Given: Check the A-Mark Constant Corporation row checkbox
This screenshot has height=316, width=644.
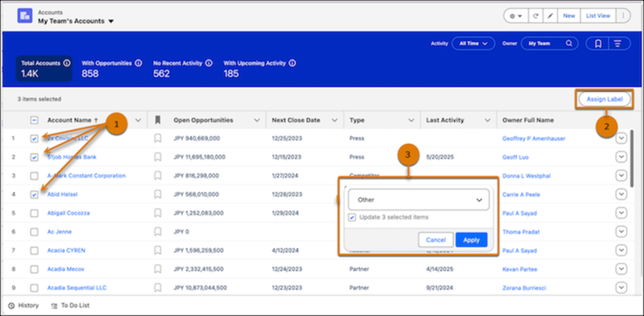Looking at the screenshot, I should [34, 176].
